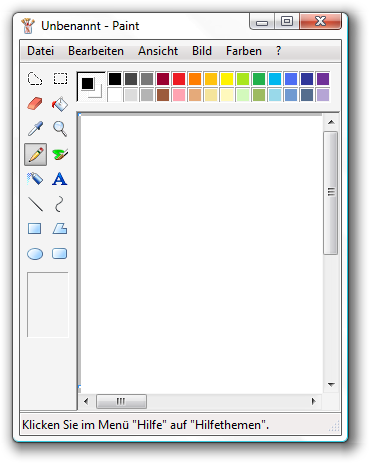Activate the Magnifier tool
The image size is (370, 464).
(60, 129)
